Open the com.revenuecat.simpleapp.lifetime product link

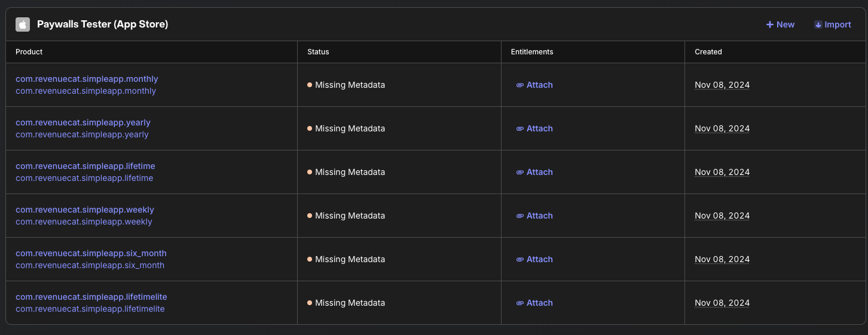85,166
